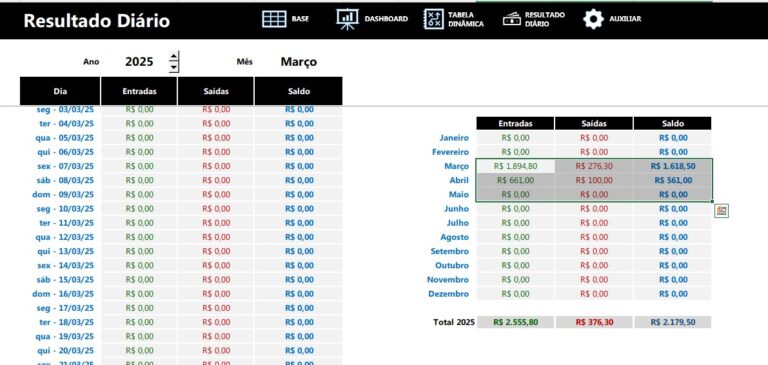
Task: Select the Outubro month label
Action: 452,266
